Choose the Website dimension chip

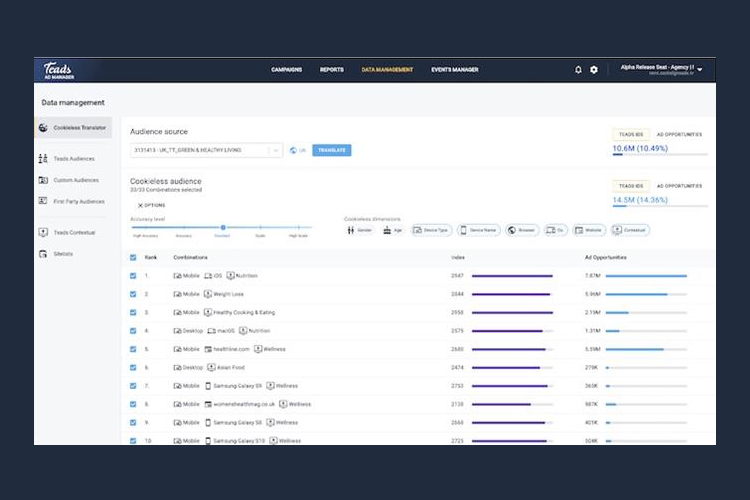point(591,230)
